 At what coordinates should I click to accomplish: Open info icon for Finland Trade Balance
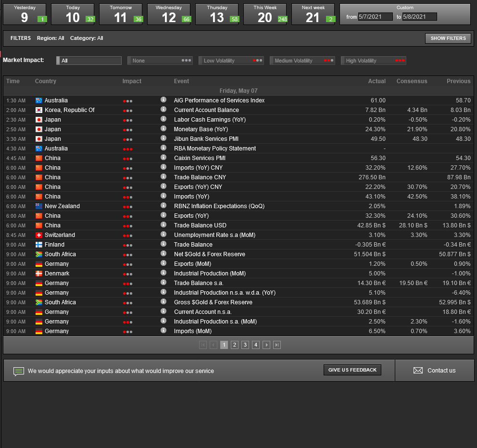(163, 244)
